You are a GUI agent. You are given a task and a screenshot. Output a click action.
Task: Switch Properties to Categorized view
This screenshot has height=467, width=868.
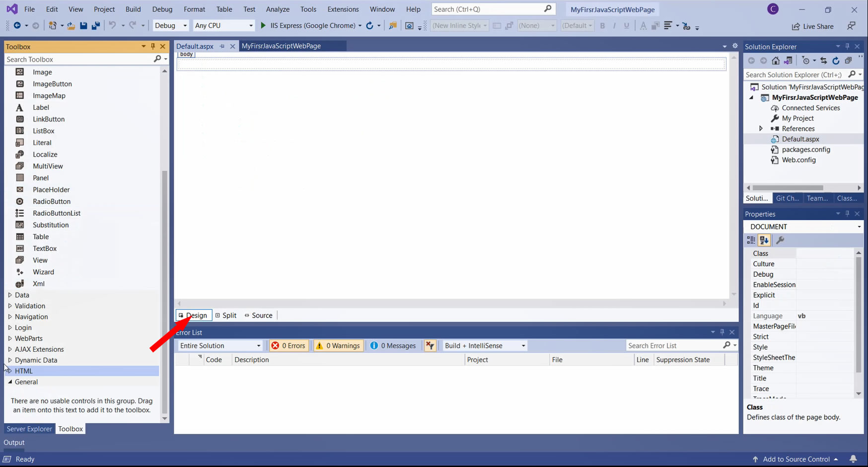tap(751, 240)
